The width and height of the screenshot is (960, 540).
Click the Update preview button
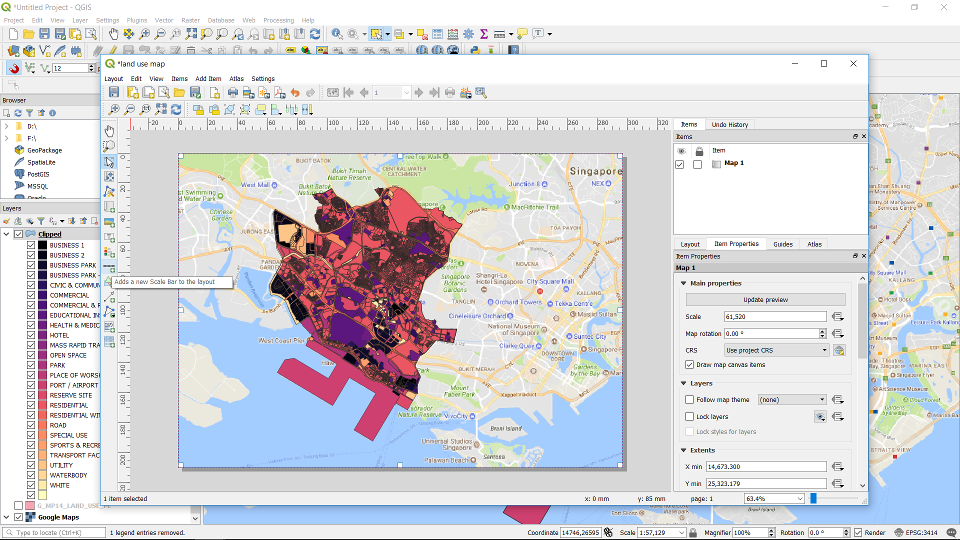coord(764,300)
